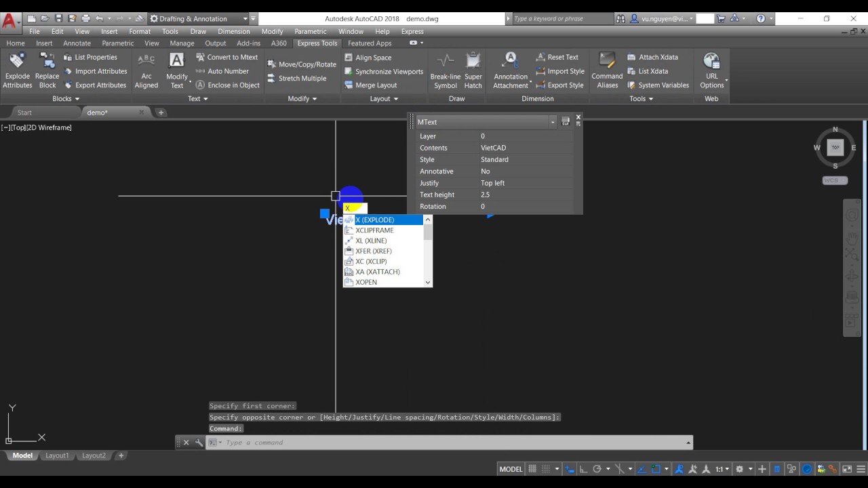868x488 pixels.
Task: Click the Modify Text tool
Action: point(177,70)
